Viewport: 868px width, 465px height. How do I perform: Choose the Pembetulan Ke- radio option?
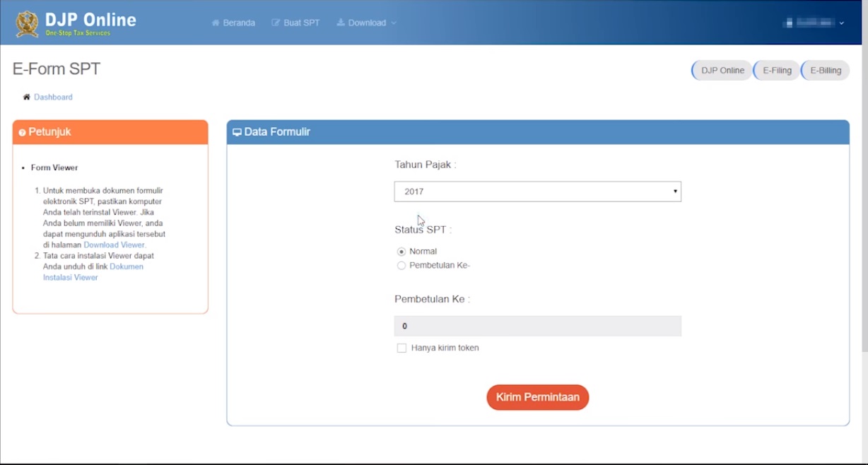[400, 264]
